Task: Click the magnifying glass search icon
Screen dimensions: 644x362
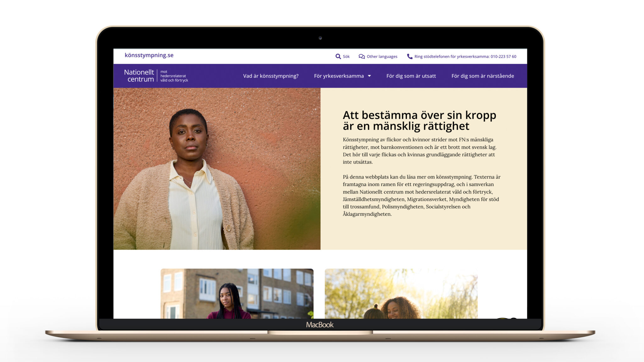Action: [x=338, y=57]
